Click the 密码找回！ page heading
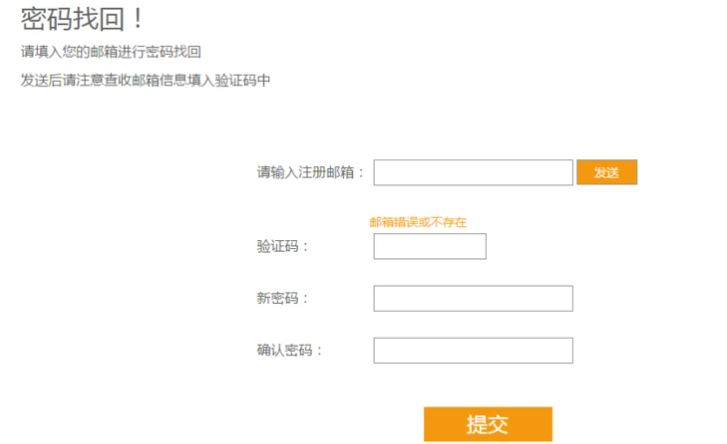727x444 pixels. click(x=83, y=19)
